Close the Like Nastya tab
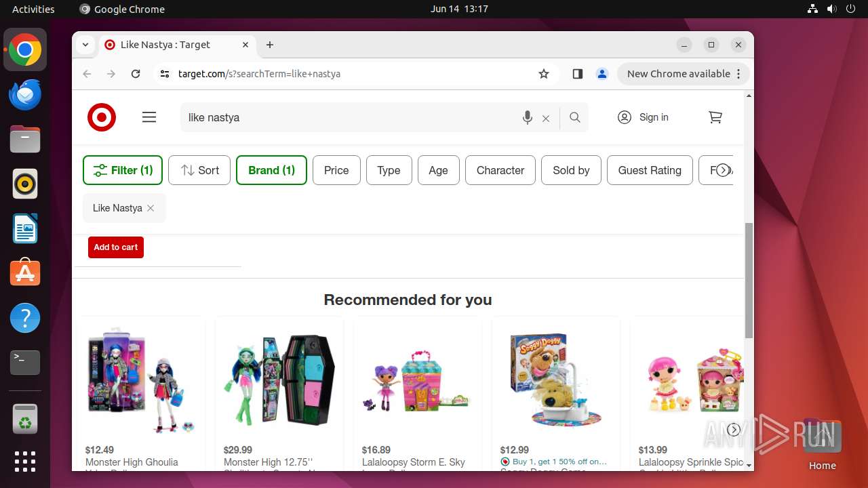868x488 pixels. (x=245, y=45)
